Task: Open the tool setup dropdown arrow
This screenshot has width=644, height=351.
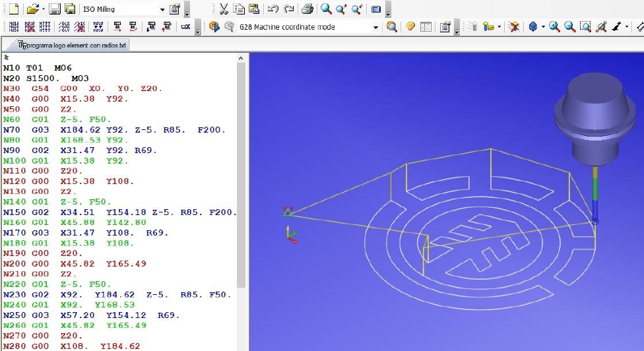Action: [x=499, y=26]
